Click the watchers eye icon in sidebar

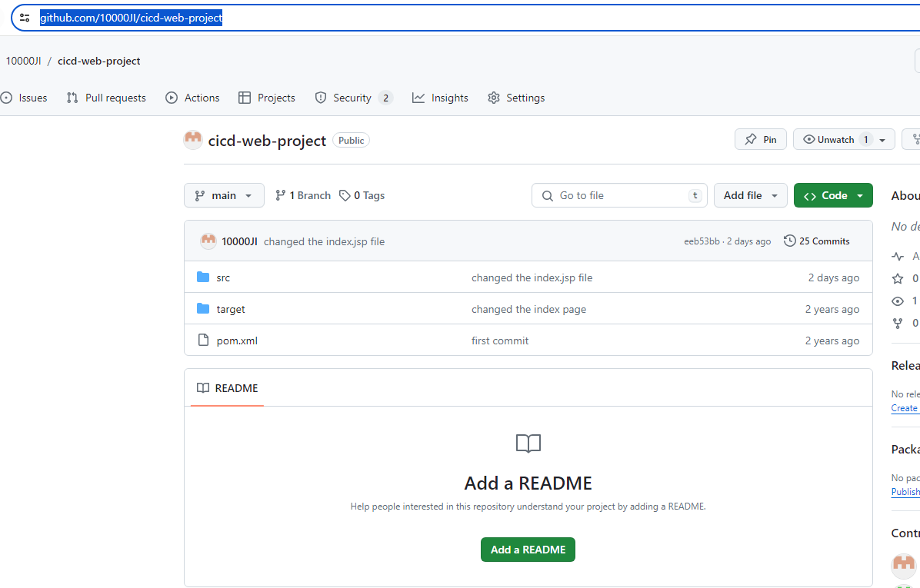coord(898,301)
